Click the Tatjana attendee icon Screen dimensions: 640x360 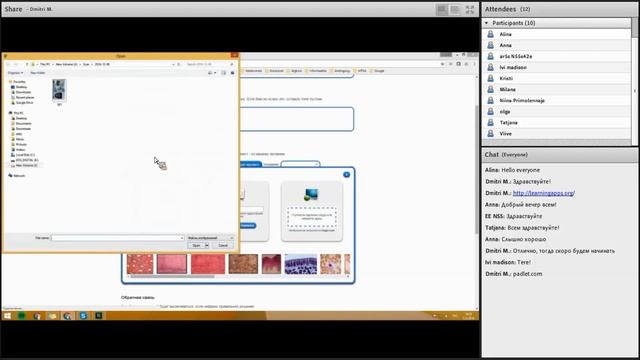(491, 122)
